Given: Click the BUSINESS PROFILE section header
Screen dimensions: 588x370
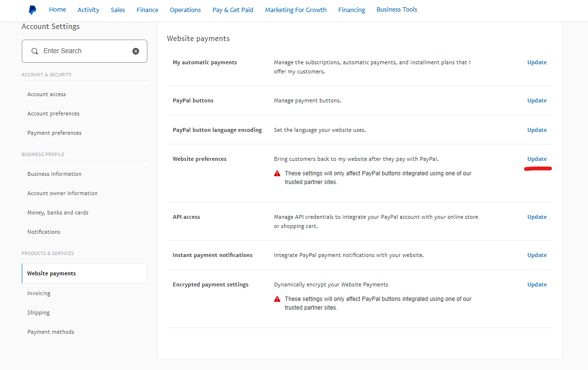Looking at the screenshot, I should click(43, 155).
